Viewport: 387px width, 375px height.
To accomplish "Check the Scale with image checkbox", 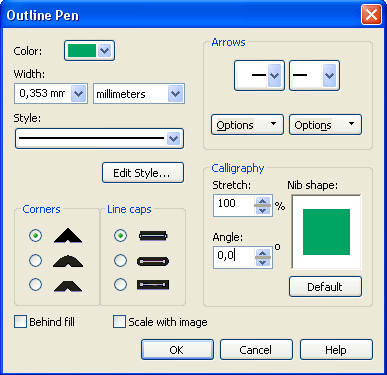I will tap(119, 322).
